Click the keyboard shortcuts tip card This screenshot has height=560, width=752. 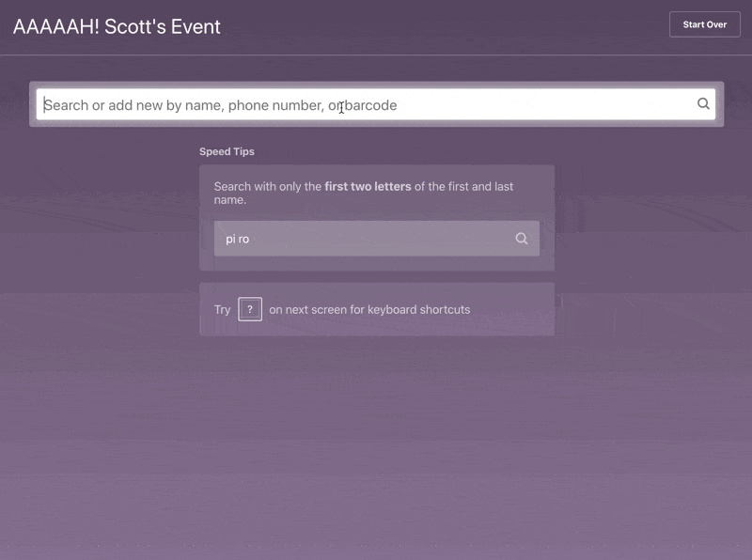click(376, 308)
